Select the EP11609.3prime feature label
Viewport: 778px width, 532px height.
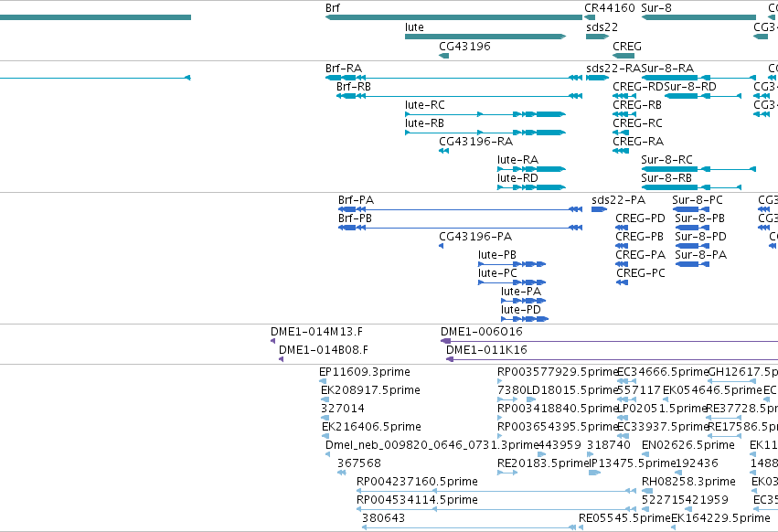click(x=365, y=372)
